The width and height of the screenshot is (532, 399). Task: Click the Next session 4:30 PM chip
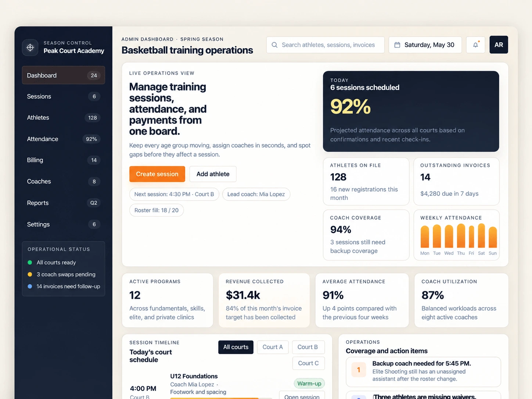tap(174, 194)
